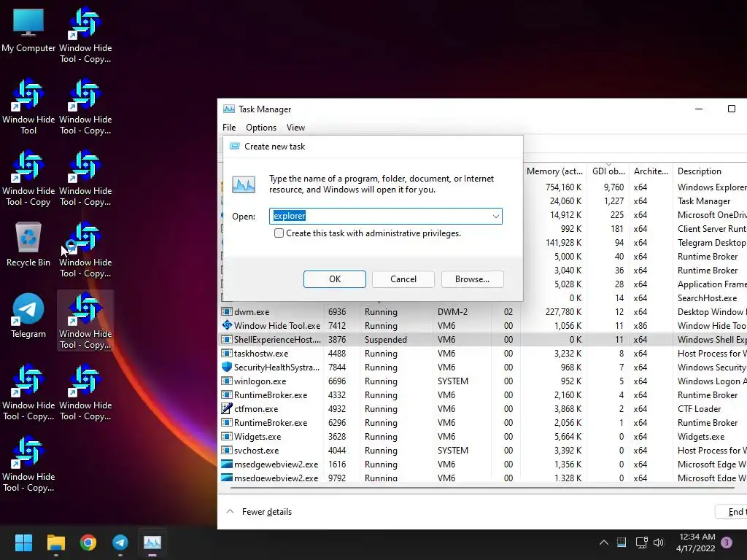Click the End task button

732,512
